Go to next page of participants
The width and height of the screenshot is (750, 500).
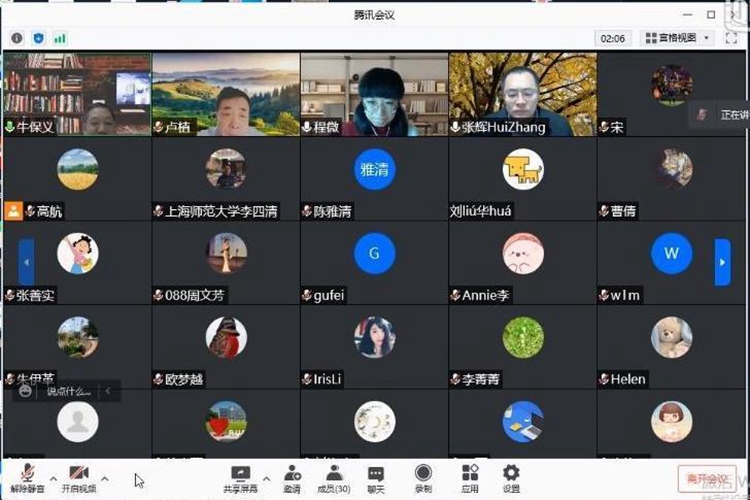pos(722,262)
